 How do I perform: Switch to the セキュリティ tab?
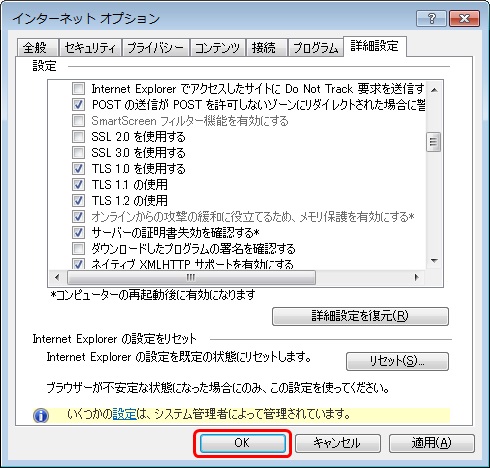coord(90,48)
